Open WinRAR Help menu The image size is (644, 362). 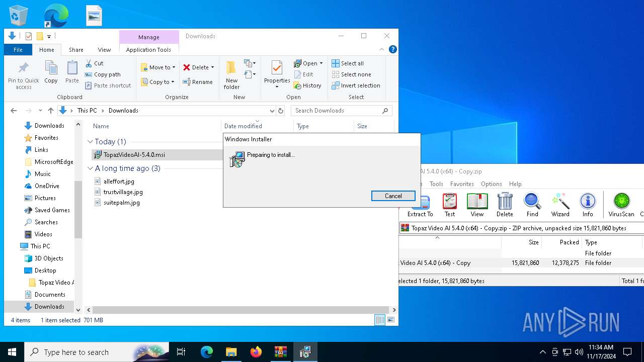coord(515,184)
